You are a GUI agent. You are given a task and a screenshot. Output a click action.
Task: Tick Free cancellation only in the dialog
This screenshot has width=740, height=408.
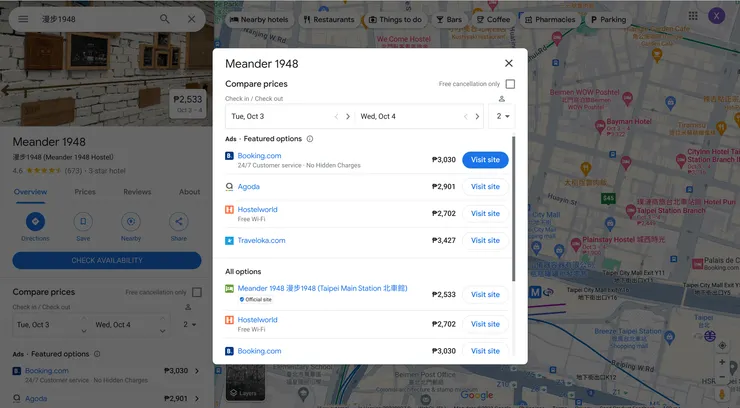click(x=510, y=84)
